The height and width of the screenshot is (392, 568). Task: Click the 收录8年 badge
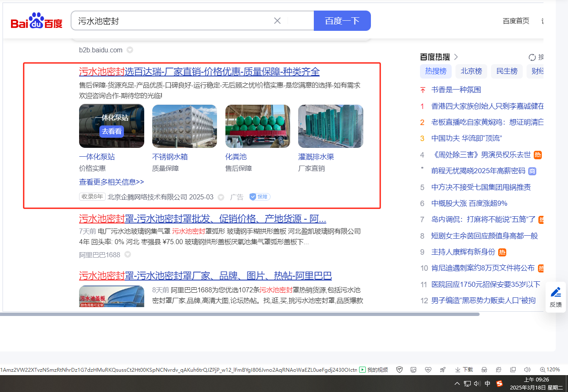92,197
